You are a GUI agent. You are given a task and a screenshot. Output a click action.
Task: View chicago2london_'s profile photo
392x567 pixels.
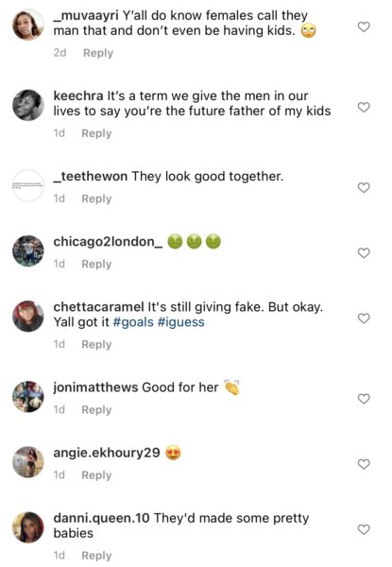(28, 251)
